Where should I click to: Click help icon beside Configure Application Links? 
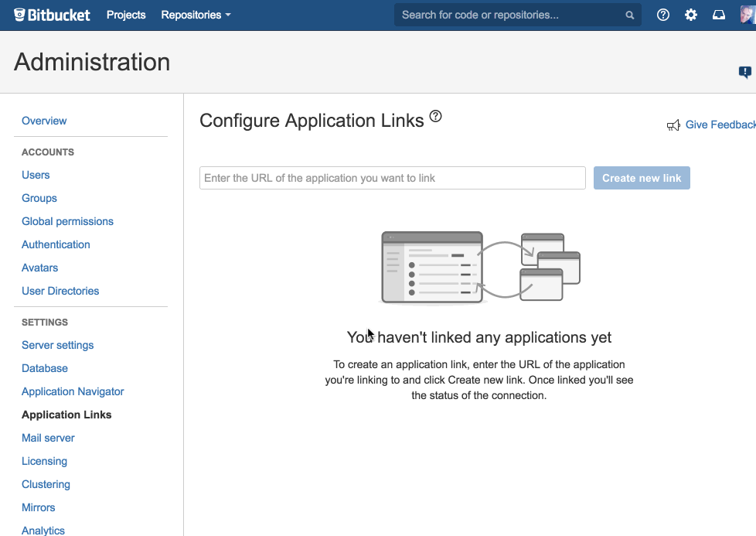435,116
